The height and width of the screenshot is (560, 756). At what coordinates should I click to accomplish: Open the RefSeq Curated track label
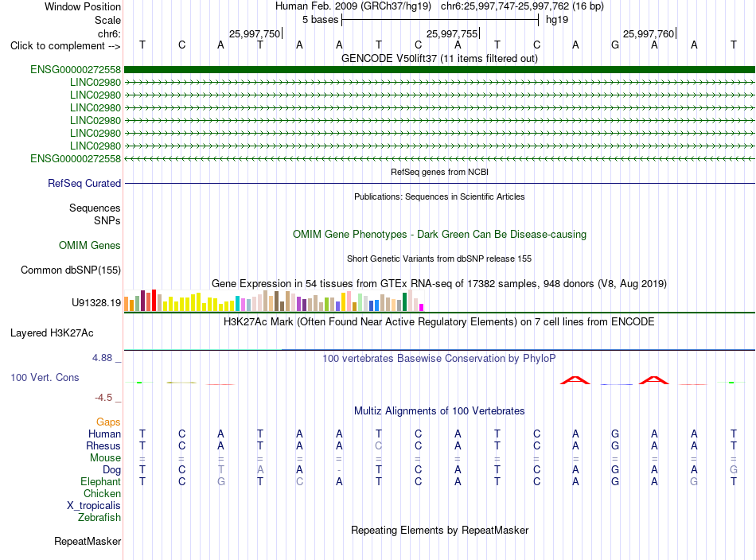84,183
